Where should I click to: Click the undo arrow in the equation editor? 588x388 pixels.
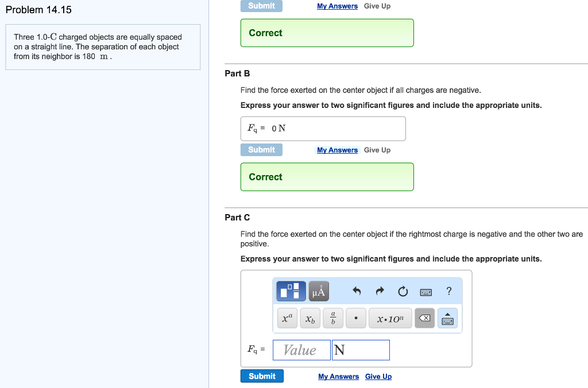click(x=357, y=292)
